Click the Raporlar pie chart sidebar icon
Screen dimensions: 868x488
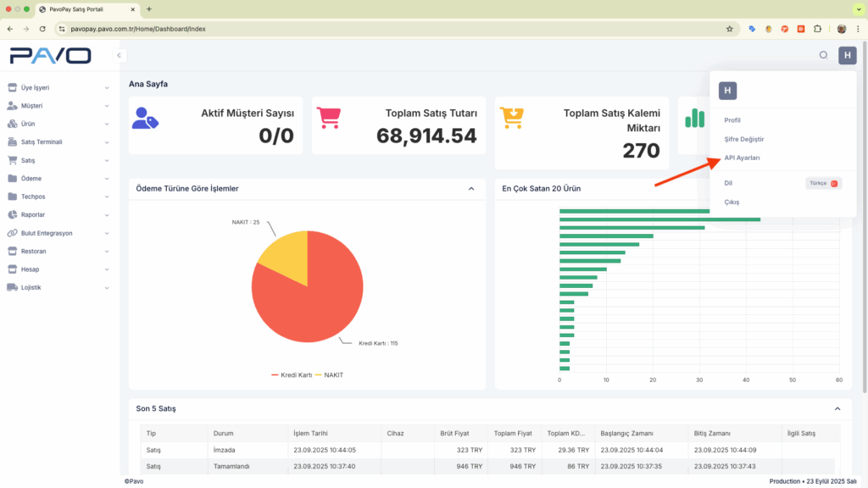(12, 215)
